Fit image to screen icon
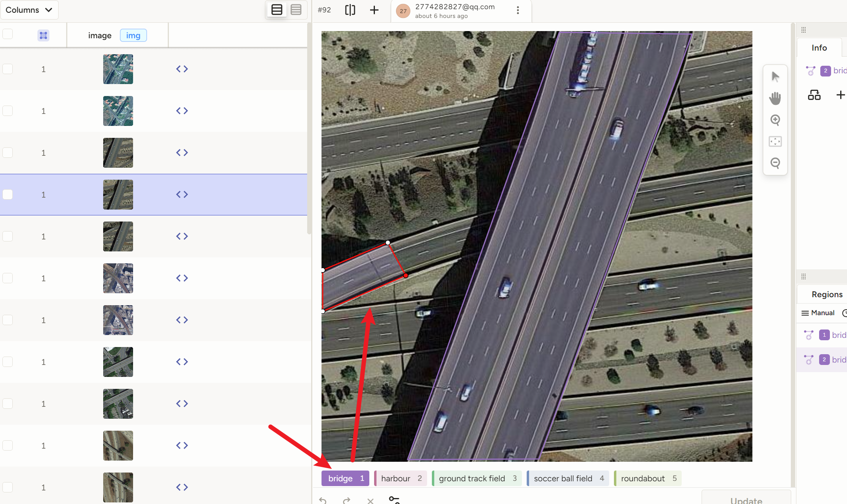This screenshot has height=504, width=847. pyautogui.click(x=775, y=141)
